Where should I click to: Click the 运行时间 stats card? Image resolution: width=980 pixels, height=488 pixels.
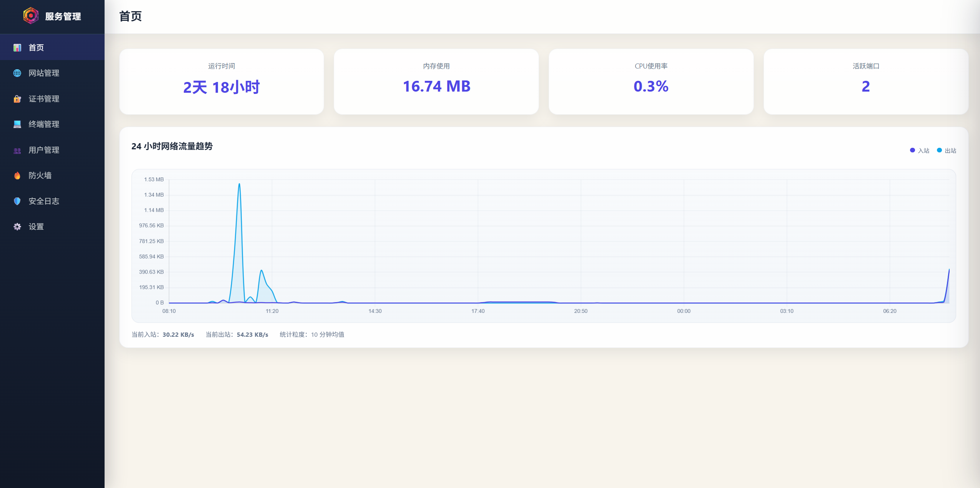click(221, 82)
